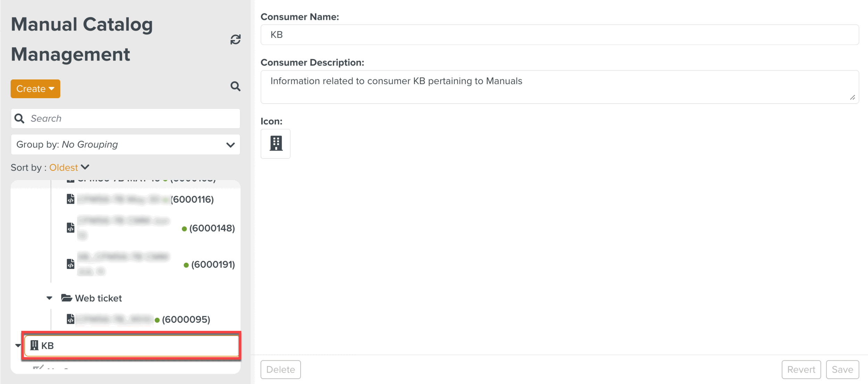Select the building icon under the Icon label
Image resolution: width=868 pixels, height=384 pixels.
pos(275,144)
